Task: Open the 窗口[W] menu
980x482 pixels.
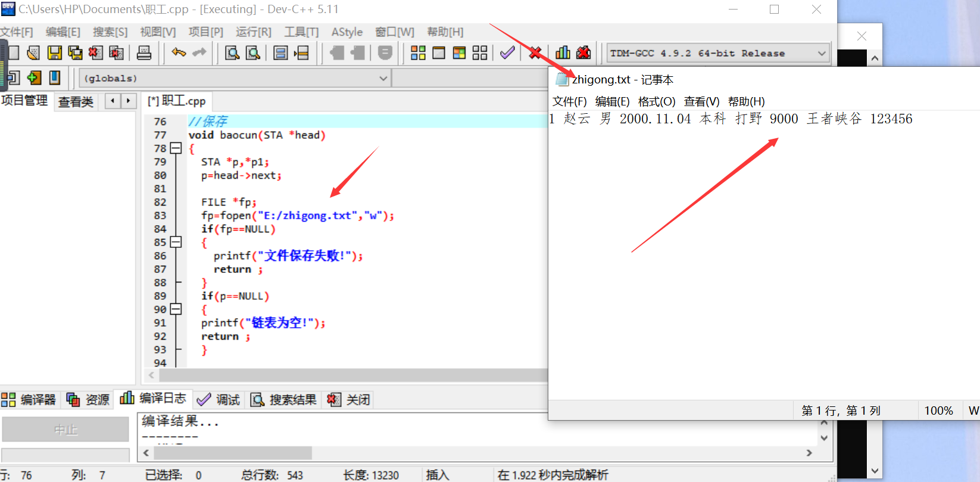Action: coord(395,32)
